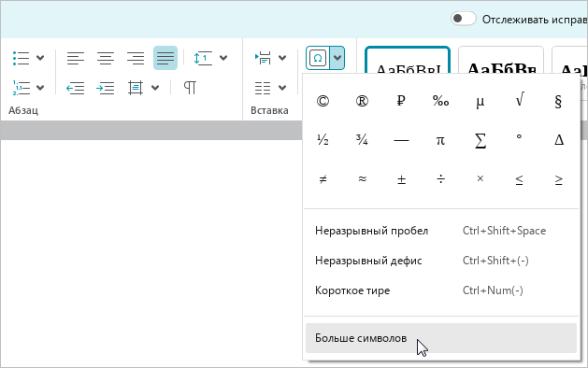588x368 pixels.
Task: Open columns dropdown arrow
Action: [282, 88]
